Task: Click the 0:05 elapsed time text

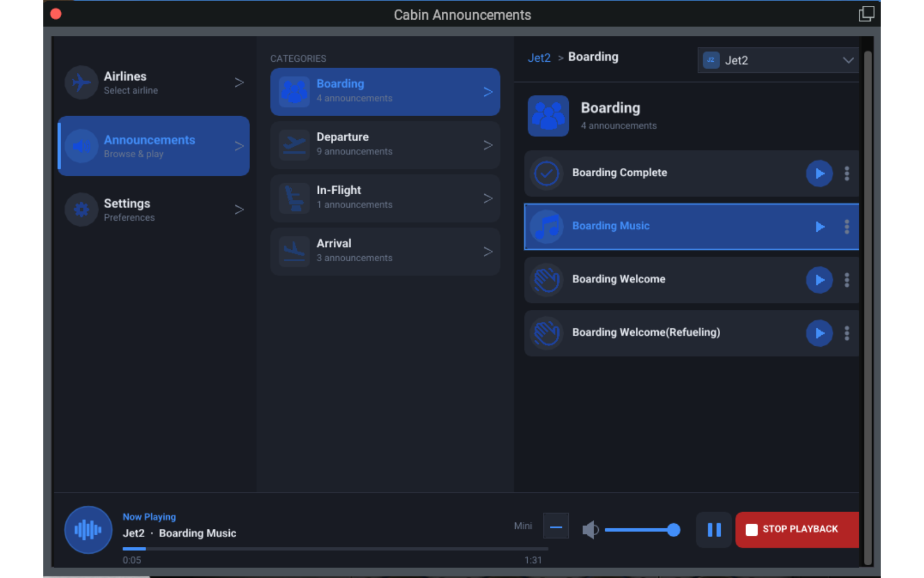Action: click(x=132, y=560)
